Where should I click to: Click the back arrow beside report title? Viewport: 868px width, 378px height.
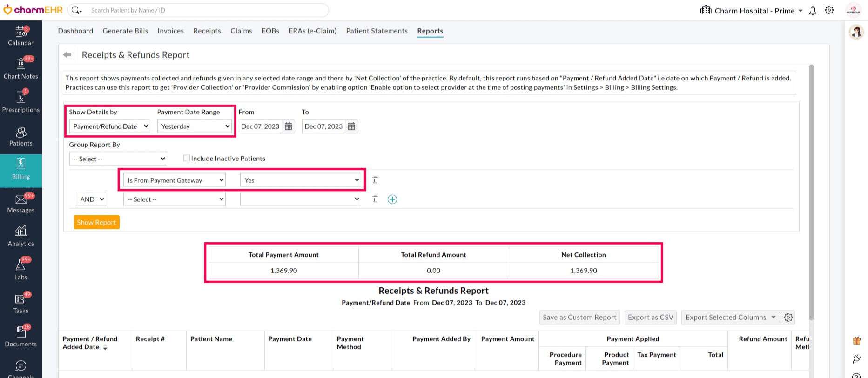click(67, 55)
